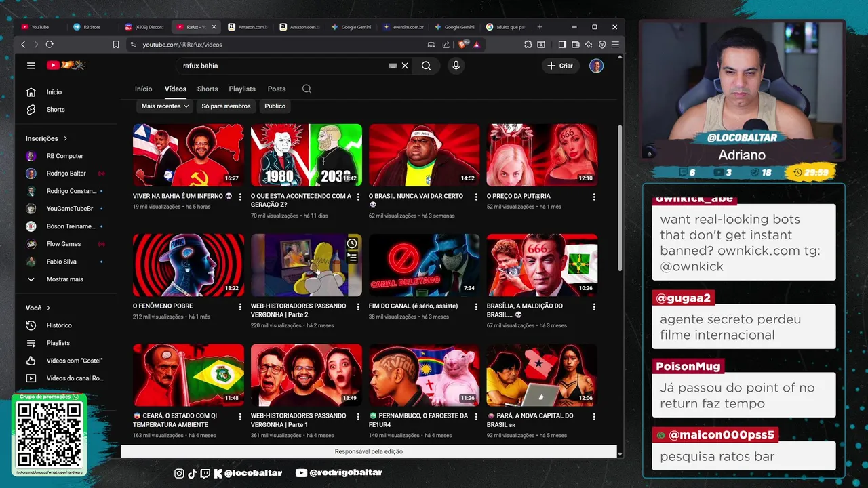Open the Brave Shields lion icon
The height and width of the screenshot is (488, 868).
pyautogui.click(x=463, y=45)
